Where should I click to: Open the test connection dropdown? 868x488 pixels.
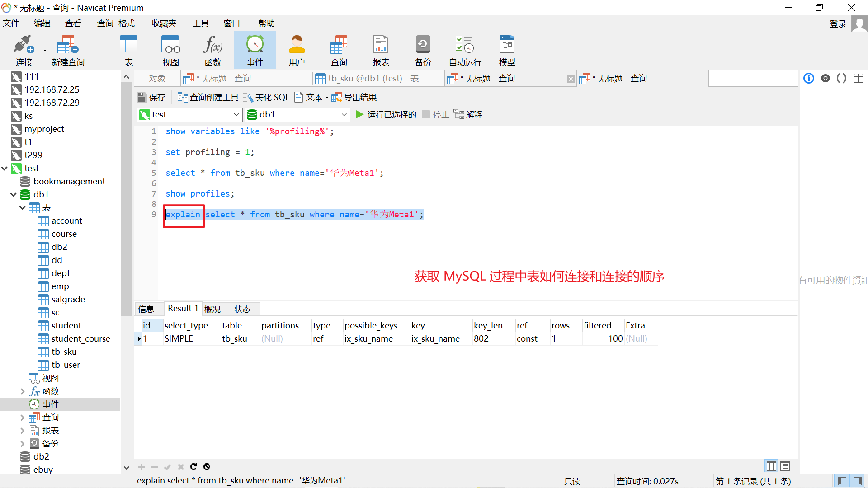coord(236,115)
